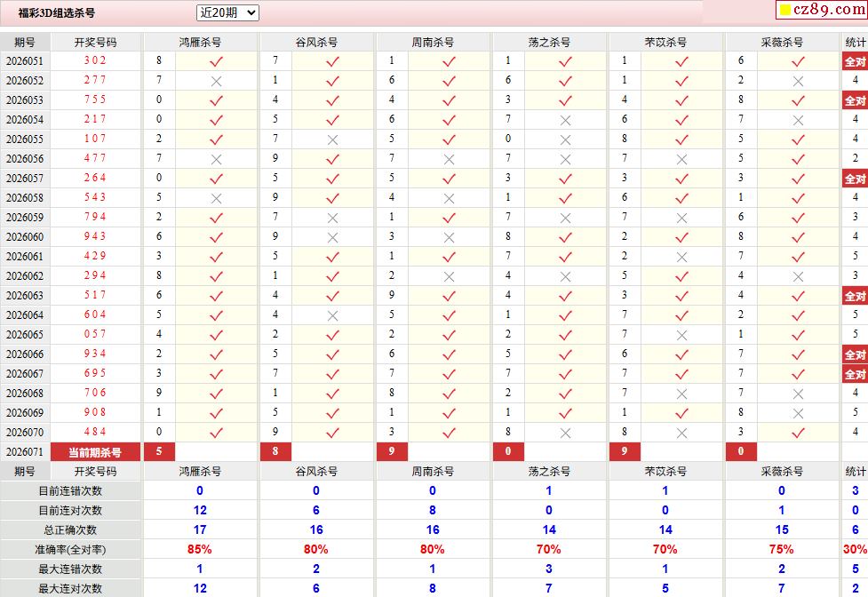The image size is (868, 597).
Task: Click the 全对 badge in row 2026053
Action: 855,100
